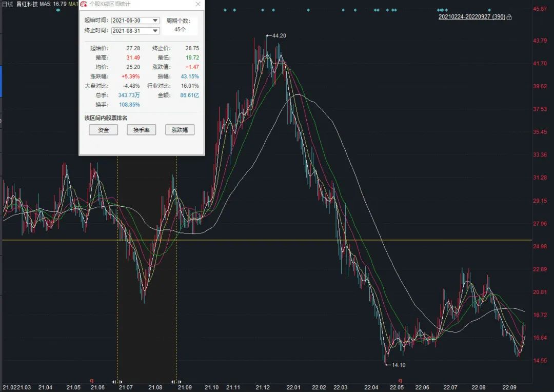
Task: Rank stocks by 资金 in interval
Action: click(x=103, y=130)
